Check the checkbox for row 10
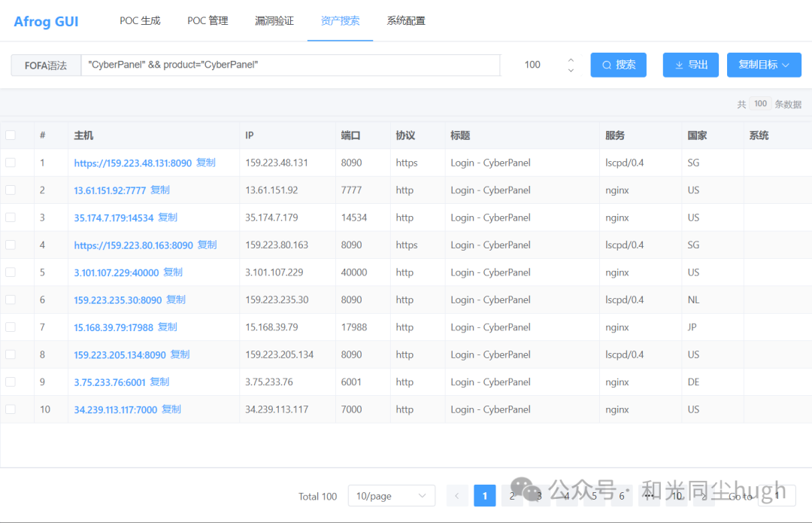 [11, 409]
